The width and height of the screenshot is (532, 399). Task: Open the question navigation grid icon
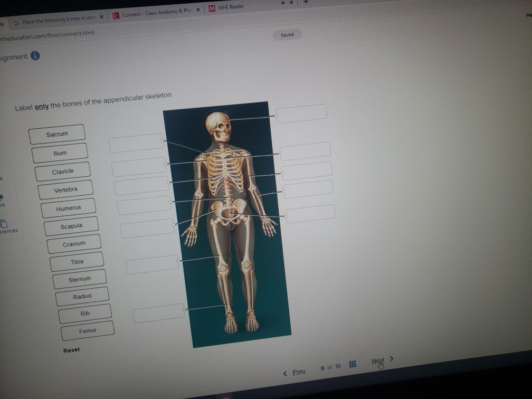(353, 364)
